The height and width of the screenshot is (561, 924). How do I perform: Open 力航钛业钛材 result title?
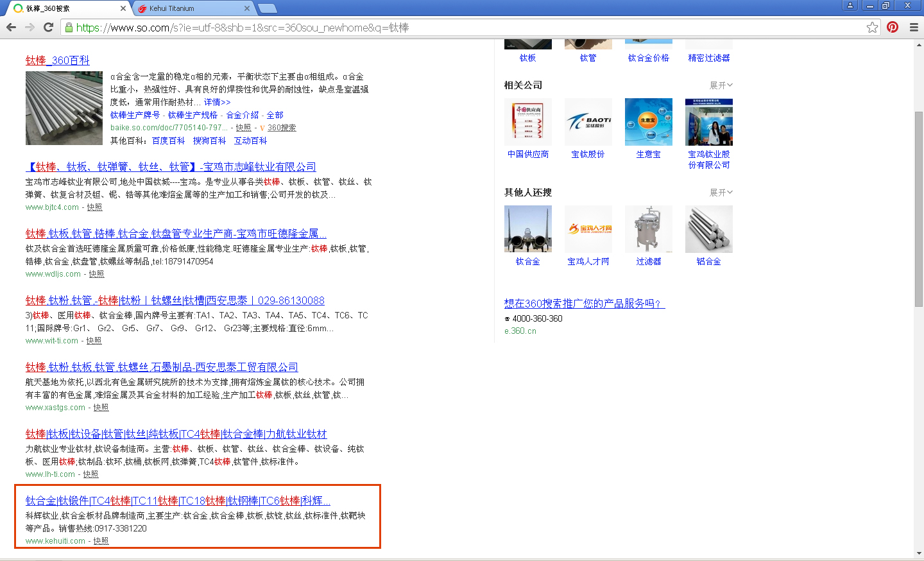click(176, 433)
